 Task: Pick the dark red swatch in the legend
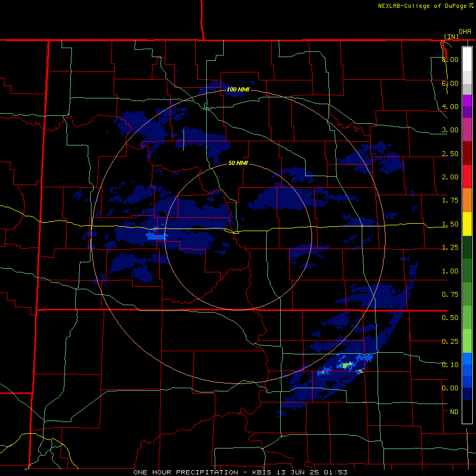(467, 153)
